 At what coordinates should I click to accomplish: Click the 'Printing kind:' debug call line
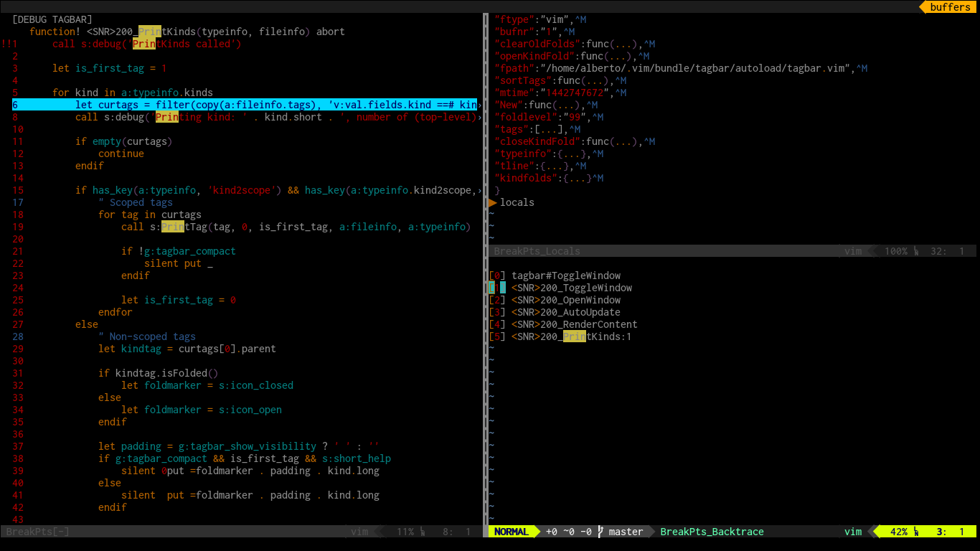[276, 117]
